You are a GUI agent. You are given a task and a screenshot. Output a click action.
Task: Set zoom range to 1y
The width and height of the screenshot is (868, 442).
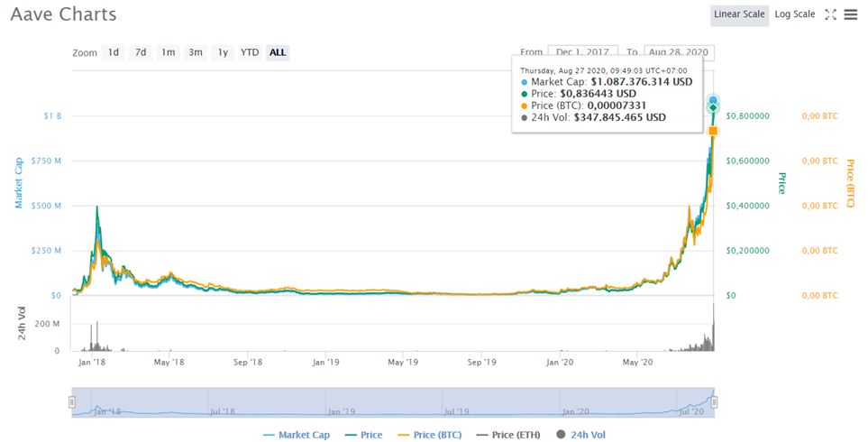[223, 52]
